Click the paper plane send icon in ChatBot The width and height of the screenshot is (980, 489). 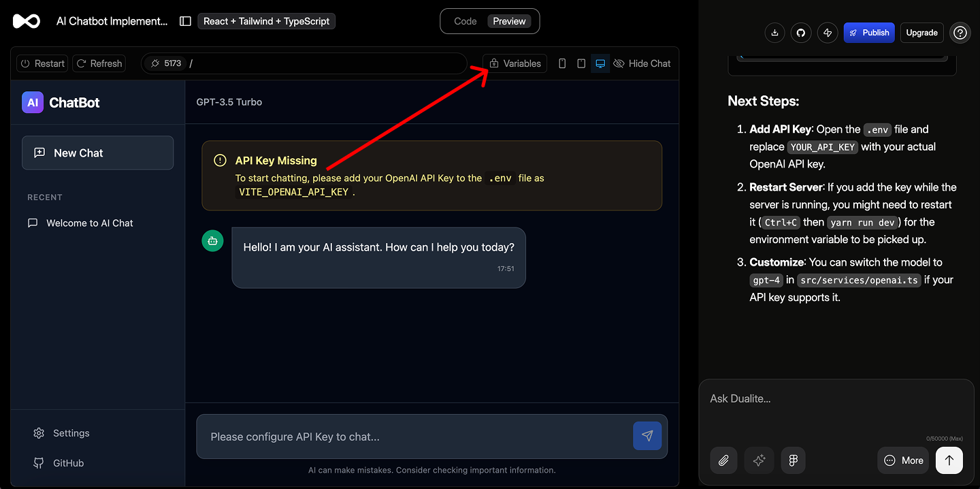click(647, 437)
